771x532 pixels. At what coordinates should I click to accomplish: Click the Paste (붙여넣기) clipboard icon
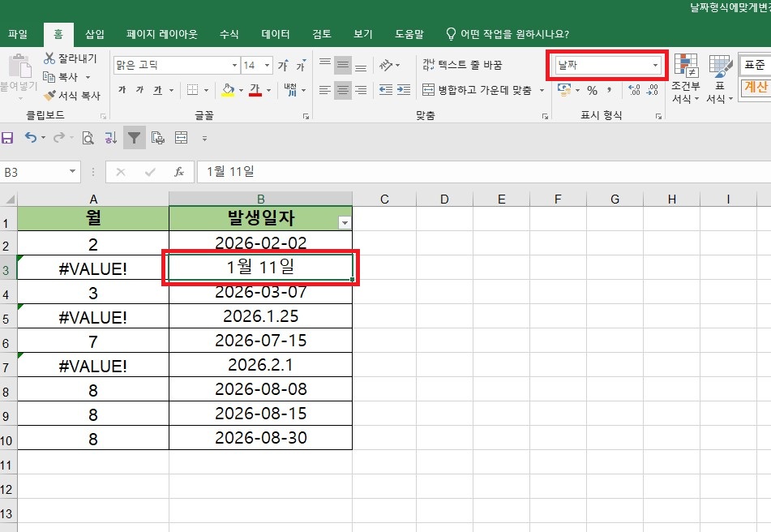click(19, 66)
